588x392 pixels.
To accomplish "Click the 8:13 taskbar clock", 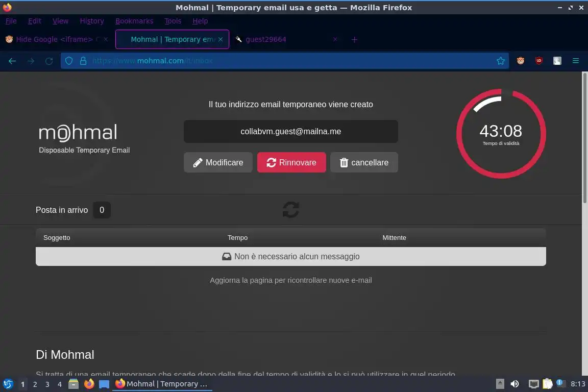I will [577, 384].
